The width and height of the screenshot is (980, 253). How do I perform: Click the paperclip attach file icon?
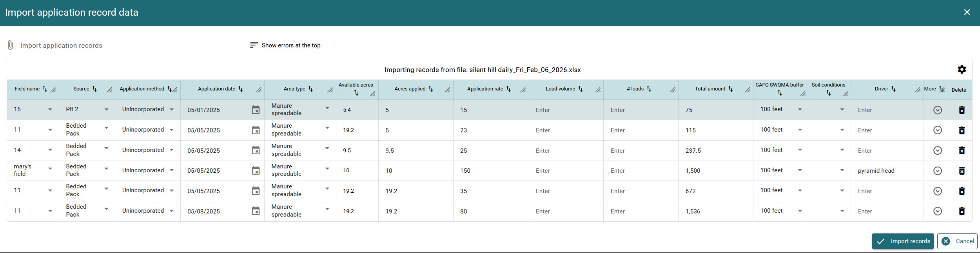click(x=10, y=45)
